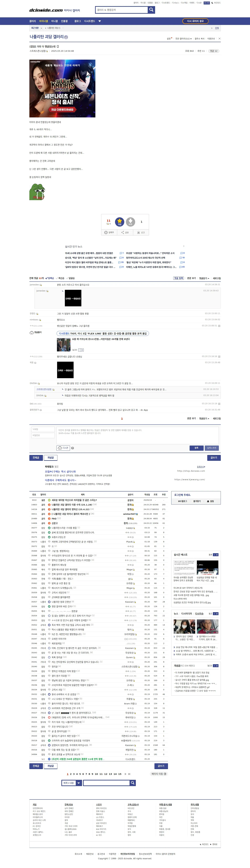Click next page arrow in pagination

[x=126, y=774]
